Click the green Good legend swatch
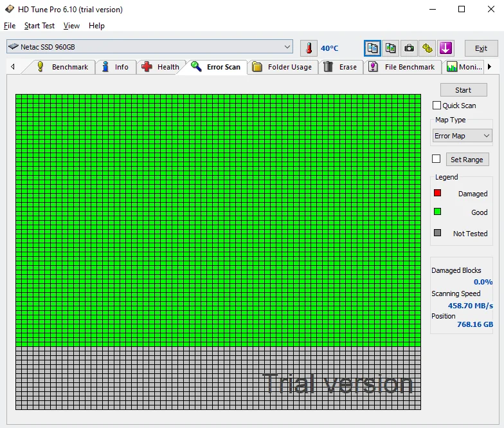The image size is (504, 428). [x=437, y=211]
